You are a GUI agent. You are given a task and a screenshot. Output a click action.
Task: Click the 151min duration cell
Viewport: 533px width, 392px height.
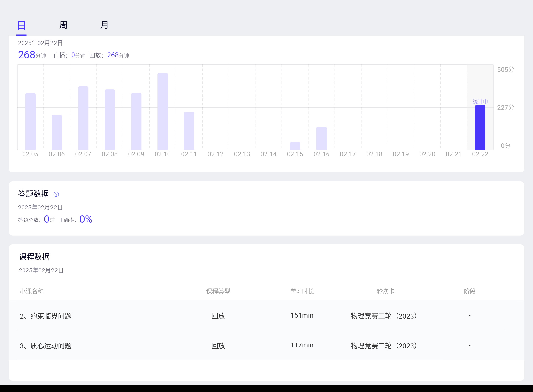(x=302, y=315)
